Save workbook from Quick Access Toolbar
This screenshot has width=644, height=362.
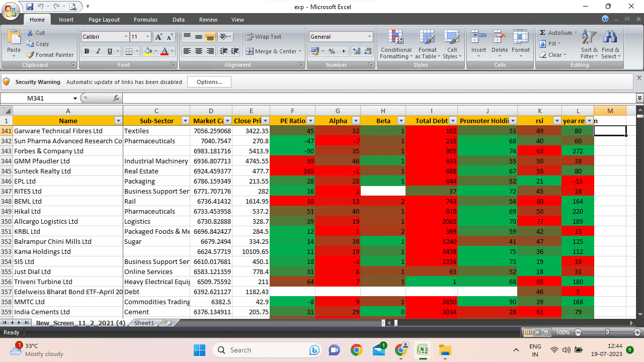tap(30, 7)
